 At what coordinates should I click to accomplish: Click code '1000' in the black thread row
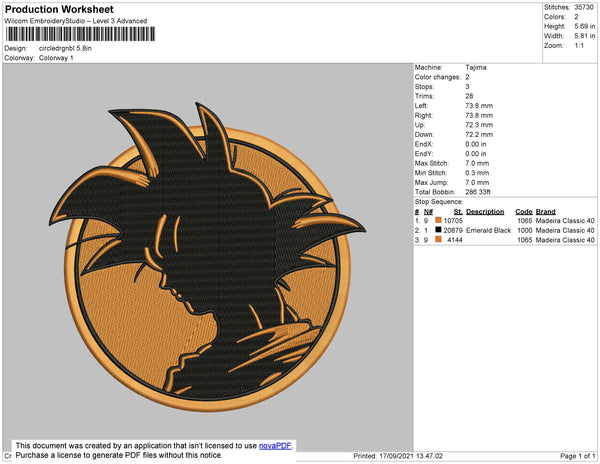(x=525, y=230)
